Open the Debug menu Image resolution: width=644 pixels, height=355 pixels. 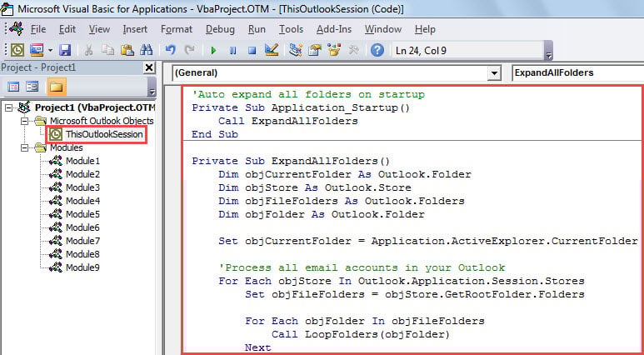pyautogui.click(x=220, y=30)
